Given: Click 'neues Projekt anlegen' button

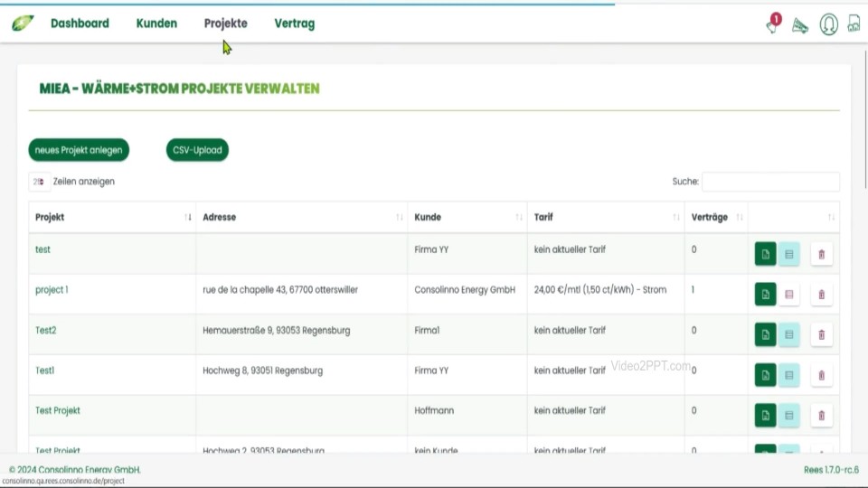Looking at the screenshot, I should [79, 150].
